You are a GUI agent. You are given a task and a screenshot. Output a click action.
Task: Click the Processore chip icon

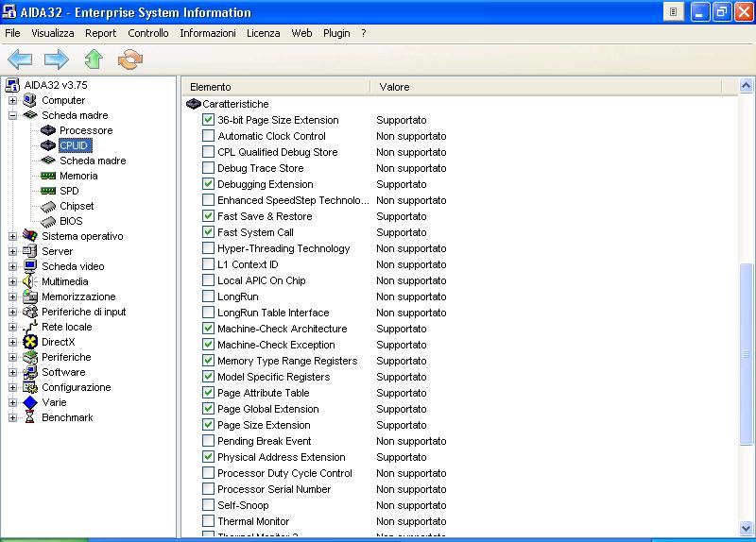(48, 130)
